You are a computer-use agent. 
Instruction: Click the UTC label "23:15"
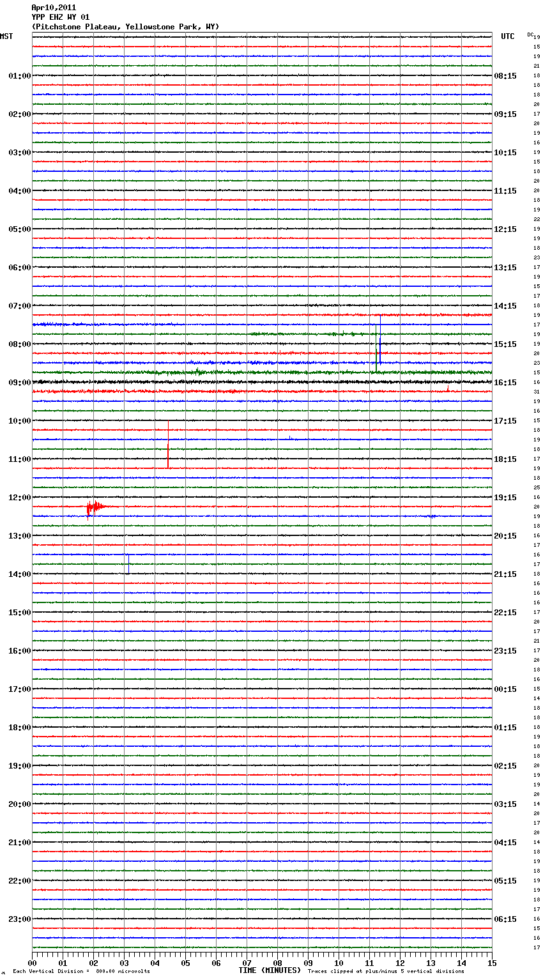505,651
